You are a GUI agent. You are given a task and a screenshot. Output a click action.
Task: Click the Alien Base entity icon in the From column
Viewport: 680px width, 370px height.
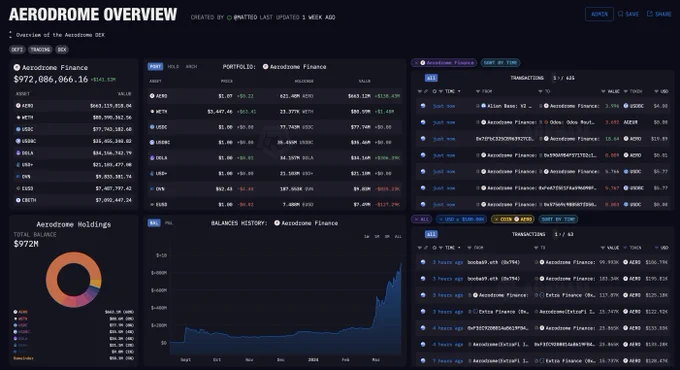pos(484,106)
